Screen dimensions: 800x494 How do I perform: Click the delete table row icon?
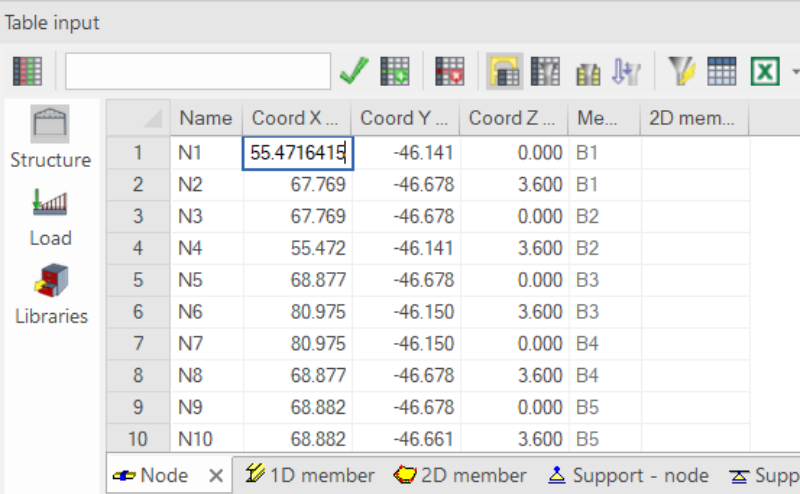point(450,71)
